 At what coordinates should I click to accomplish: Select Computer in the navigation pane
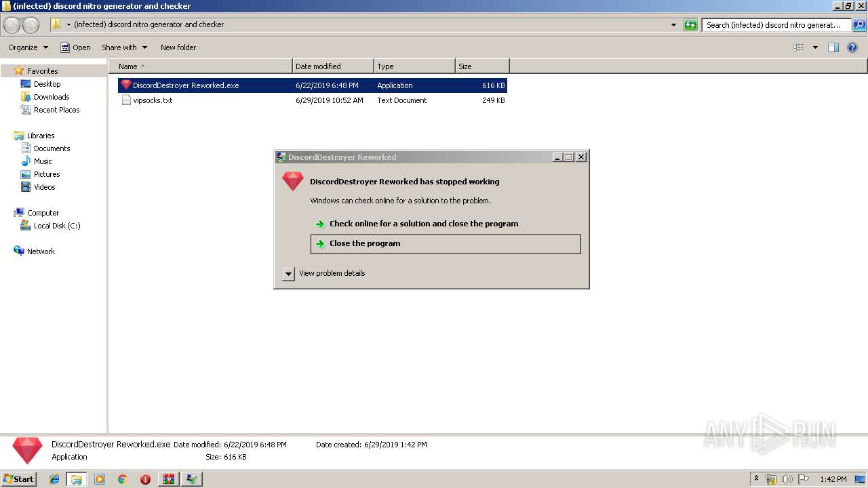[x=43, y=213]
